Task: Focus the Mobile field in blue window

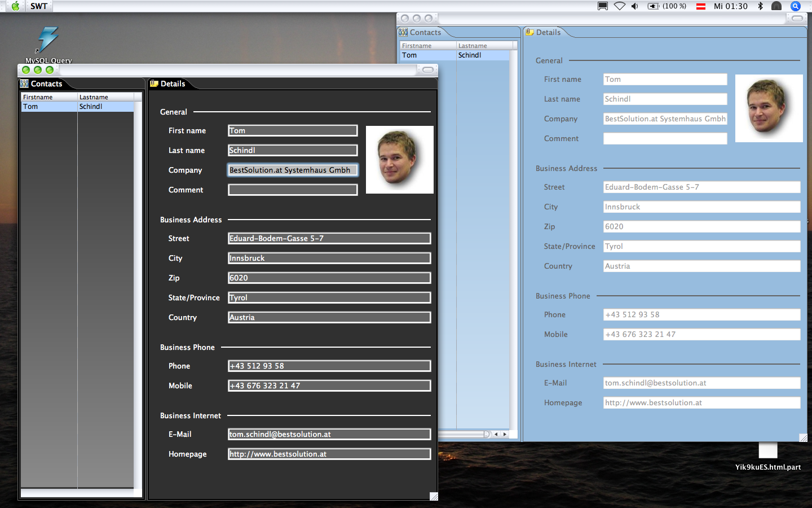Action: (702, 335)
